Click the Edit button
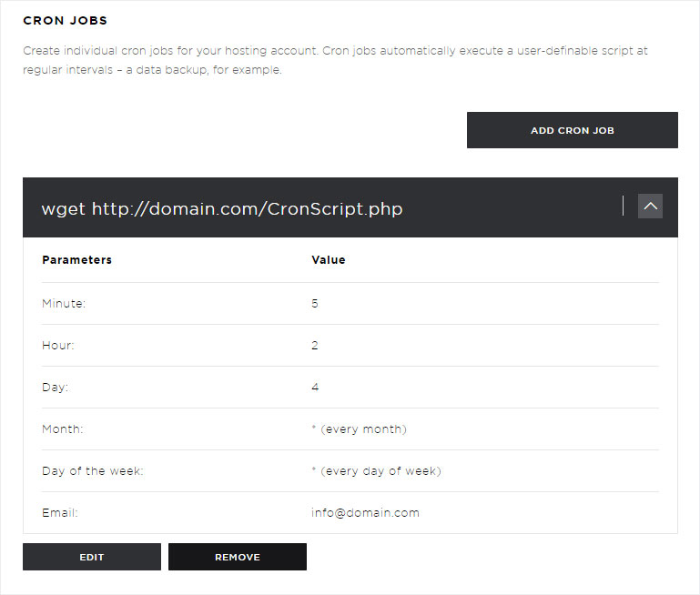 tap(92, 557)
